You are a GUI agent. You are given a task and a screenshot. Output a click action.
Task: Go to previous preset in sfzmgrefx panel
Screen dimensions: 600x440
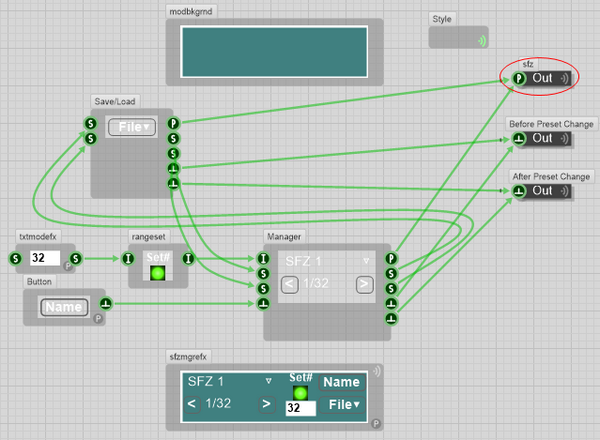click(191, 404)
